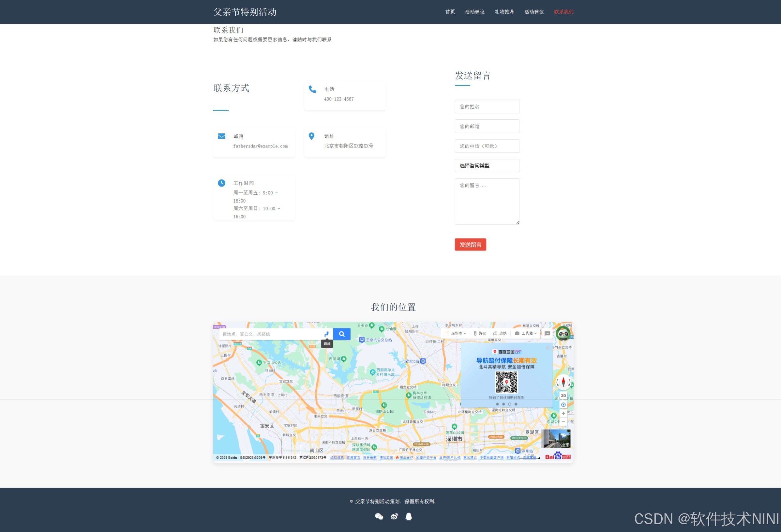
Task: Click the WeChat icon in footer
Action: click(x=379, y=517)
